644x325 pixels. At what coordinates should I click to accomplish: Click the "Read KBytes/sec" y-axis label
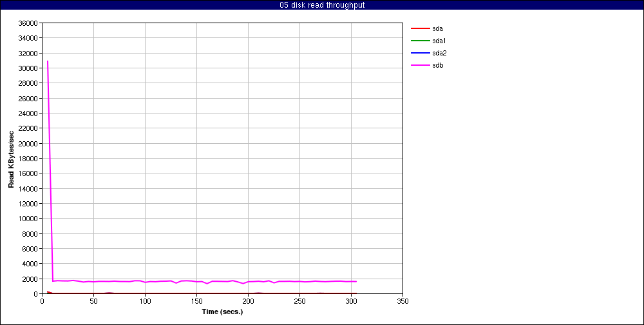tap(12, 159)
